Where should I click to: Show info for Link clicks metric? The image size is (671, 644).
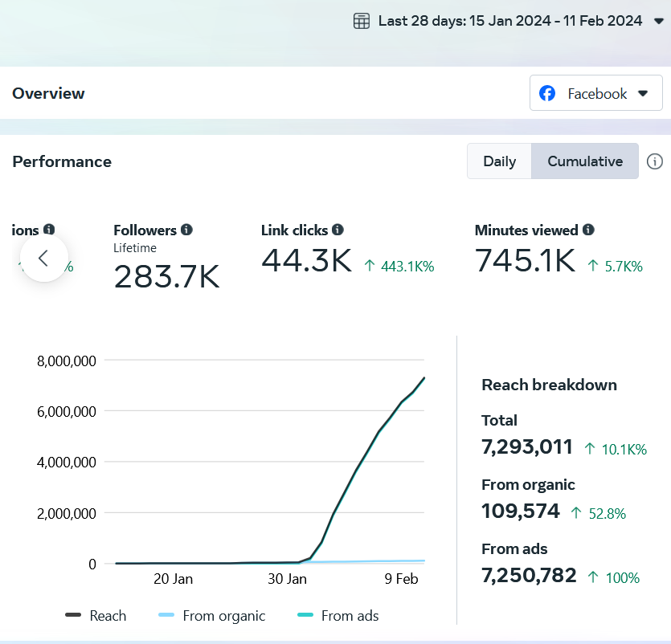point(338,230)
